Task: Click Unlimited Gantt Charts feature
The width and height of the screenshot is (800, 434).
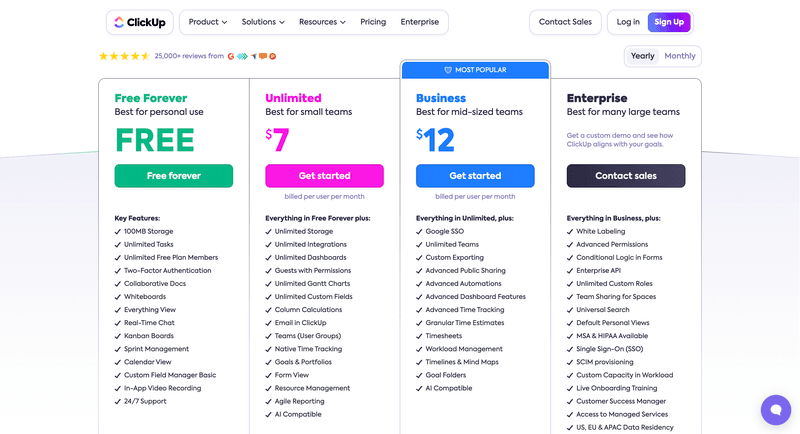Action: (x=312, y=284)
